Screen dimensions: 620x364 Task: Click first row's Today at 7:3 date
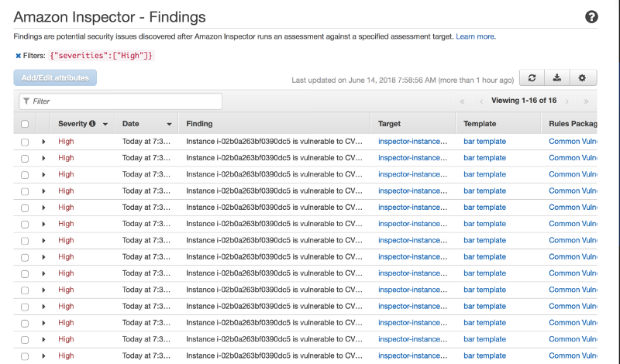(x=146, y=142)
